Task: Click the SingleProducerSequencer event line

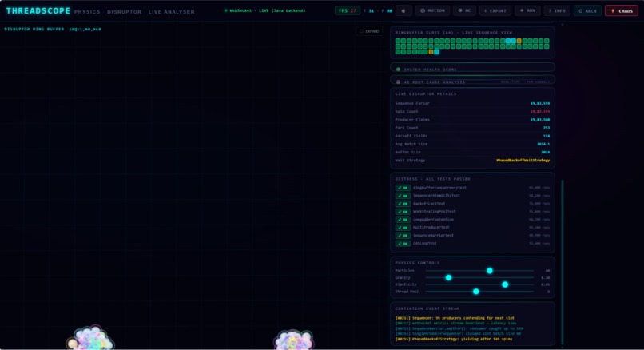Action: click(x=458, y=334)
